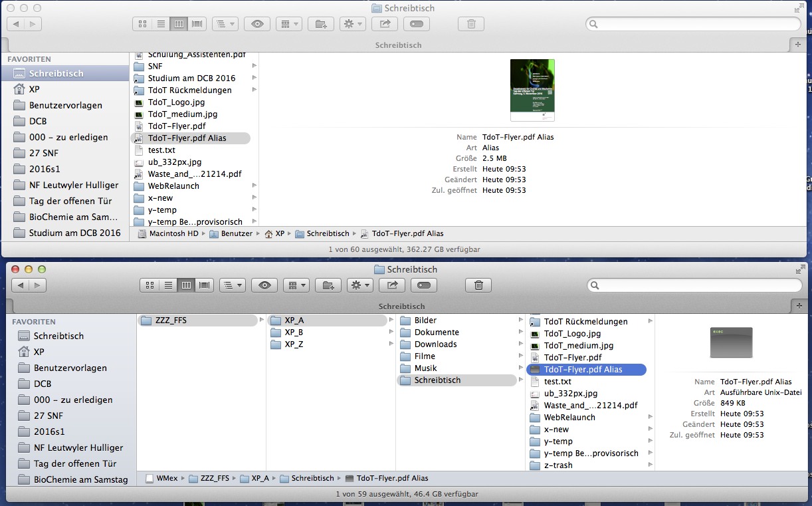Go forward in top Finder window
The height and width of the screenshot is (506, 812).
[33, 24]
